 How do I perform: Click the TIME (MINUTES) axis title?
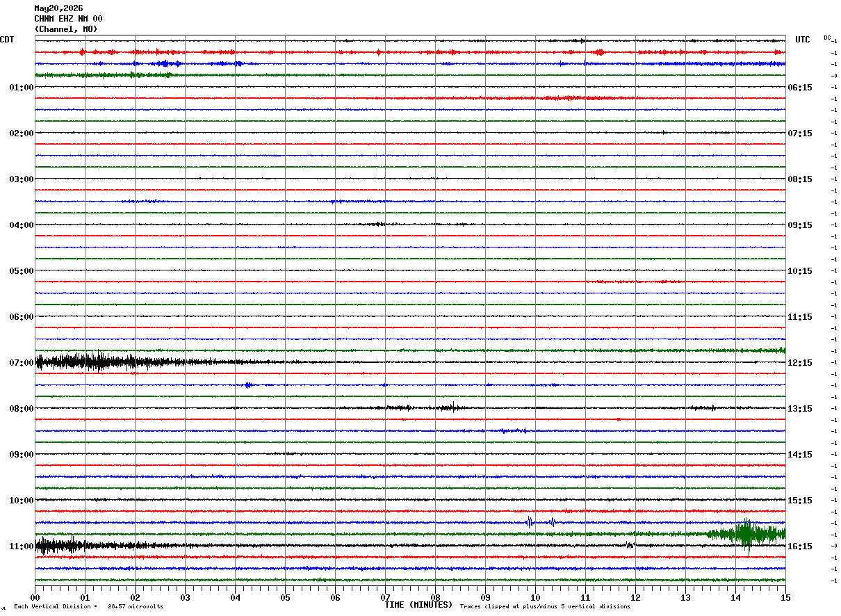418,605
